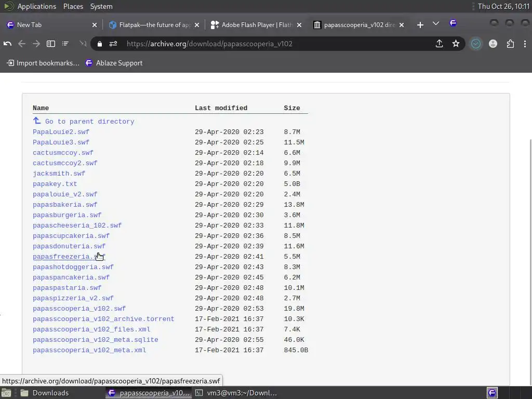Open the browser three-dot menu

coord(525,44)
